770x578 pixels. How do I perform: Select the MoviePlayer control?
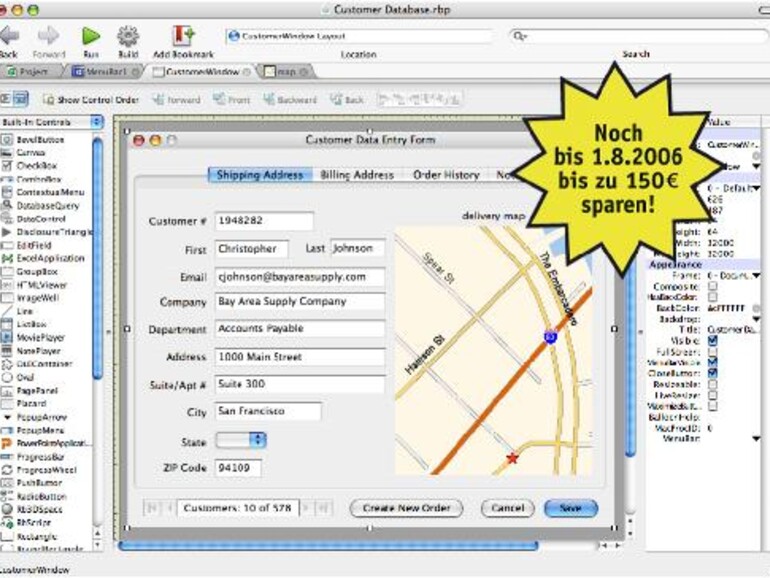(x=41, y=338)
